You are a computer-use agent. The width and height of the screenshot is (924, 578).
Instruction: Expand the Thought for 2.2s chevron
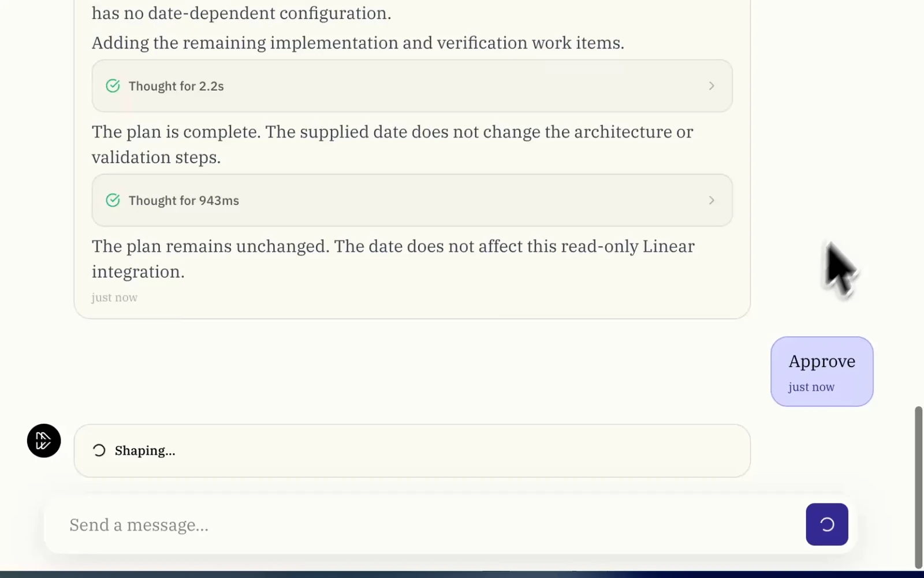[x=711, y=86]
